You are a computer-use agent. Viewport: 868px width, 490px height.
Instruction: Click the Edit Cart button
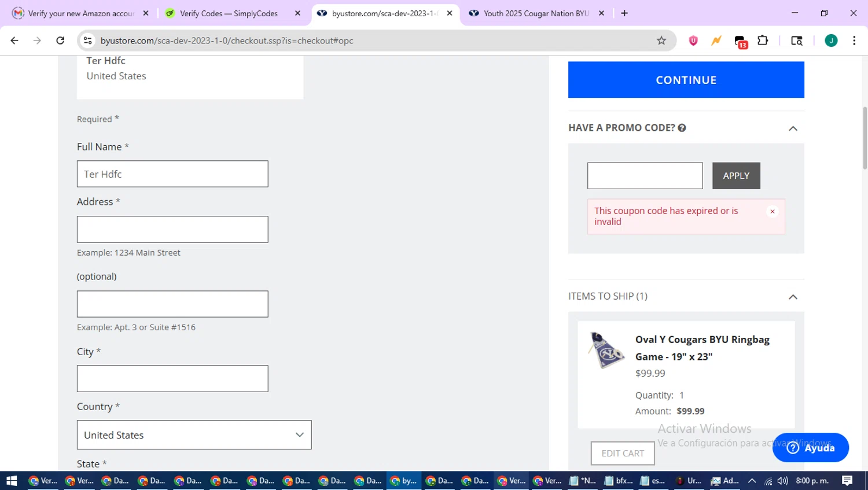623,454
